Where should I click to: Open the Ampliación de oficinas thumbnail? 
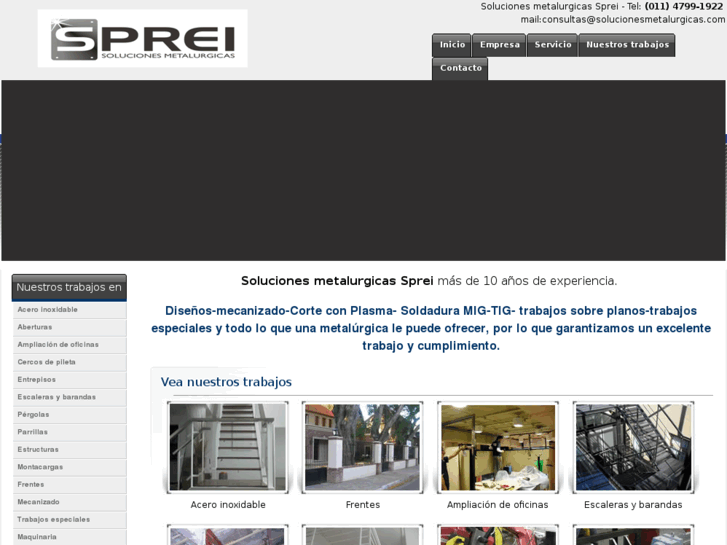(x=498, y=447)
